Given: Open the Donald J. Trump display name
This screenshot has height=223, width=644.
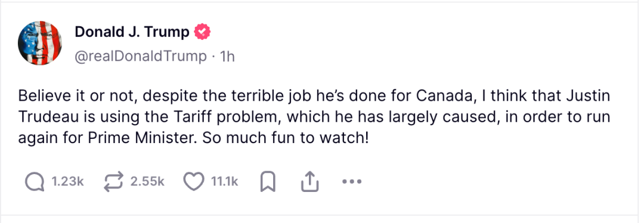Looking at the screenshot, I should (x=132, y=32).
